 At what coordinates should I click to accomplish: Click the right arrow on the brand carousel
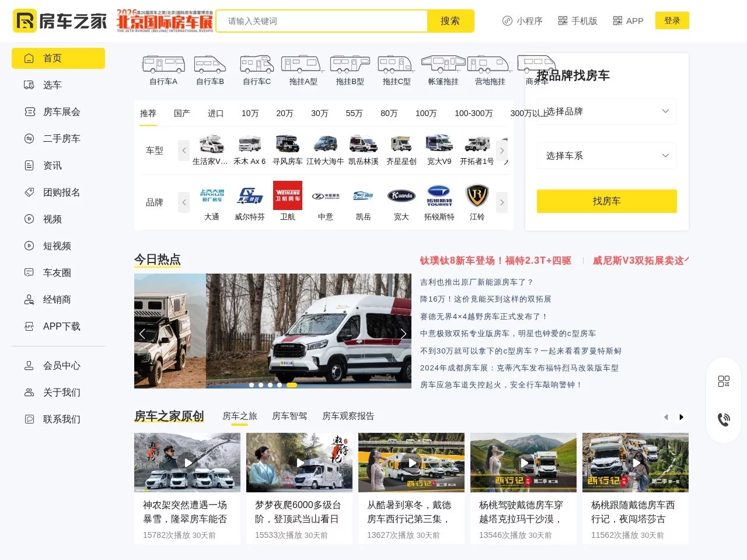(501, 202)
